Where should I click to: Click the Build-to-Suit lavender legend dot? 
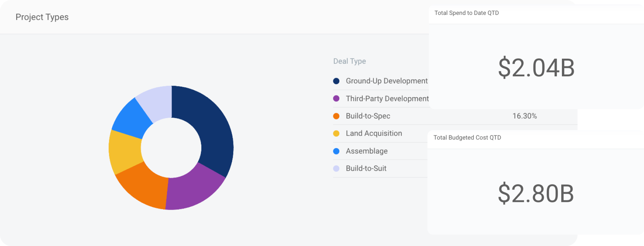tap(336, 168)
